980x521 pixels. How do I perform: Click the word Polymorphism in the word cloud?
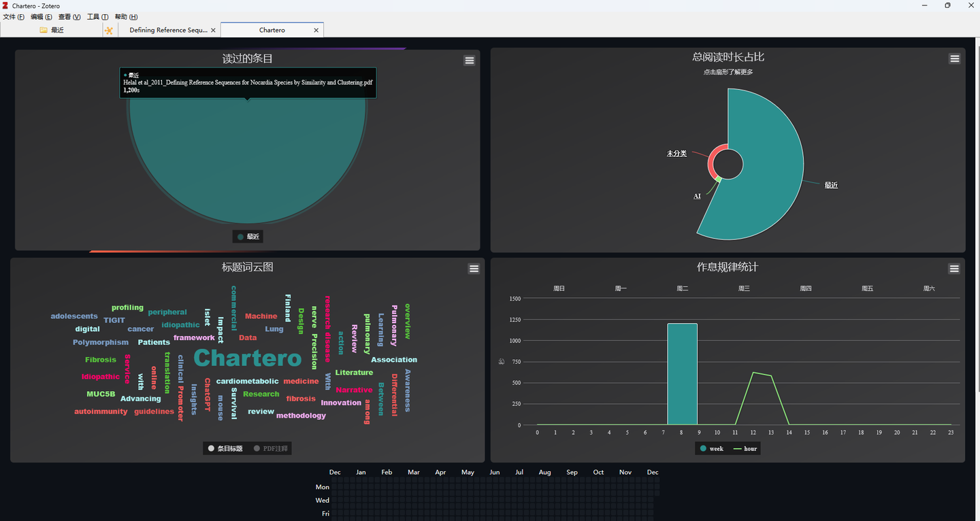click(x=101, y=343)
